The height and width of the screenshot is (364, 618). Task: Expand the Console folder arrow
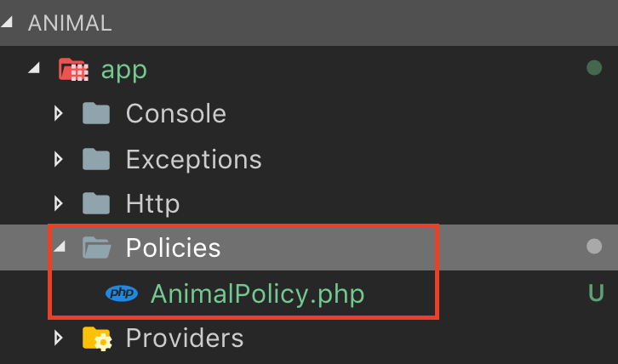59,113
